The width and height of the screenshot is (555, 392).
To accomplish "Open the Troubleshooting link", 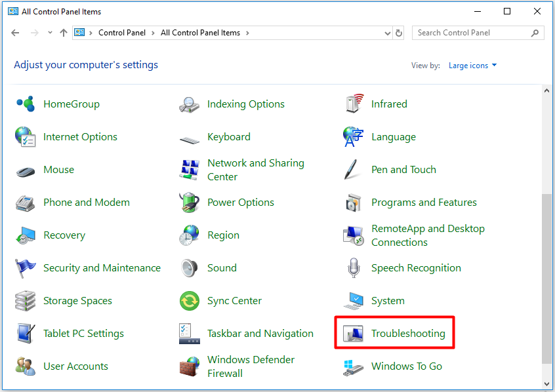I will (x=408, y=333).
